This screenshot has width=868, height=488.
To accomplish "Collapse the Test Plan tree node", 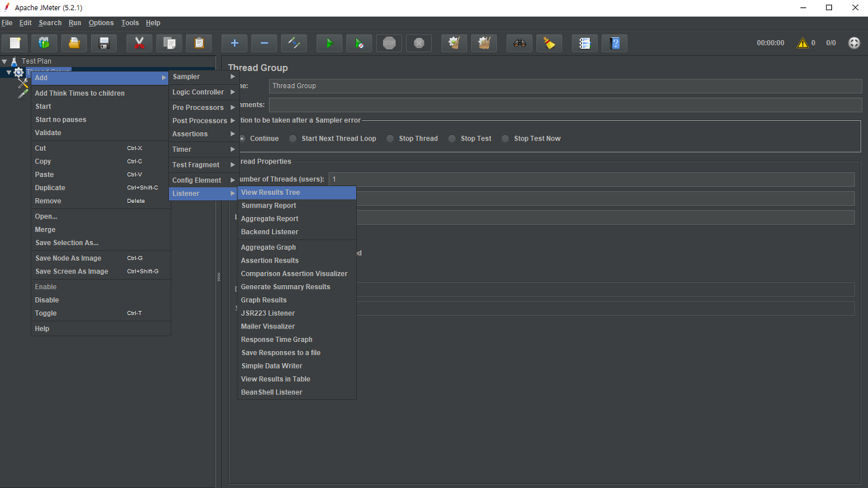I will click(5, 61).
